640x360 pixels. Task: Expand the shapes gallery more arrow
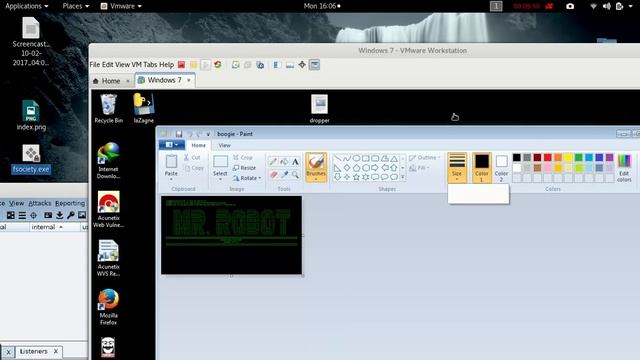click(x=402, y=177)
